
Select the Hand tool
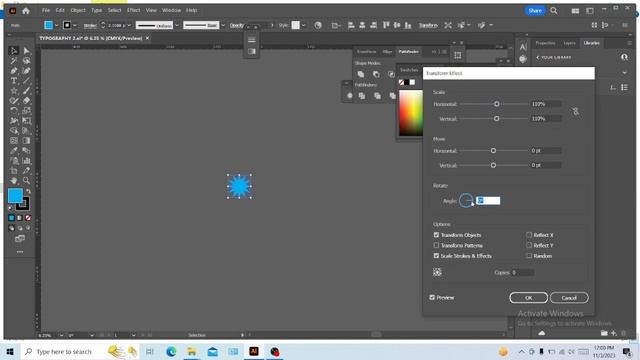pos(13,180)
